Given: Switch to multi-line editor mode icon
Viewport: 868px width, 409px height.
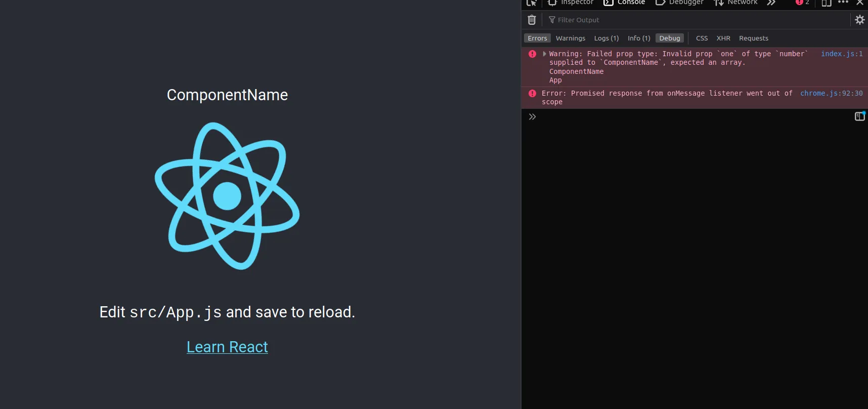Looking at the screenshot, I should (x=860, y=116).
